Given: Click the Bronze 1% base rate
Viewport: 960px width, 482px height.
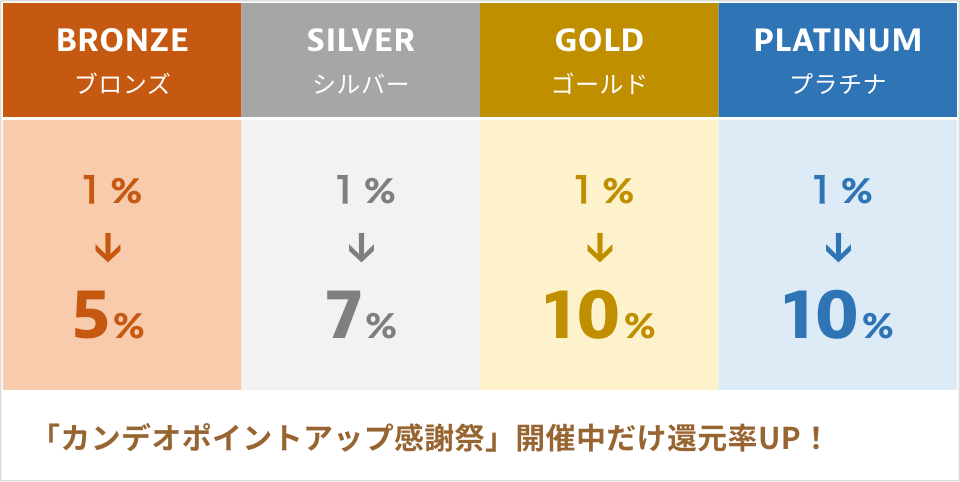Looking at the screenshot, I should [x=111, y=190].
